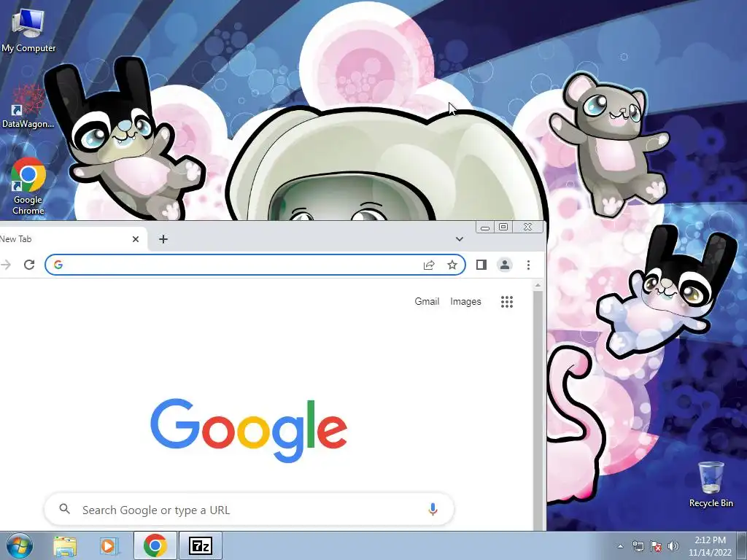The width and height of the screenshot is (747, 560).
Task: Close the Chrome window
Action: (528, 227)
